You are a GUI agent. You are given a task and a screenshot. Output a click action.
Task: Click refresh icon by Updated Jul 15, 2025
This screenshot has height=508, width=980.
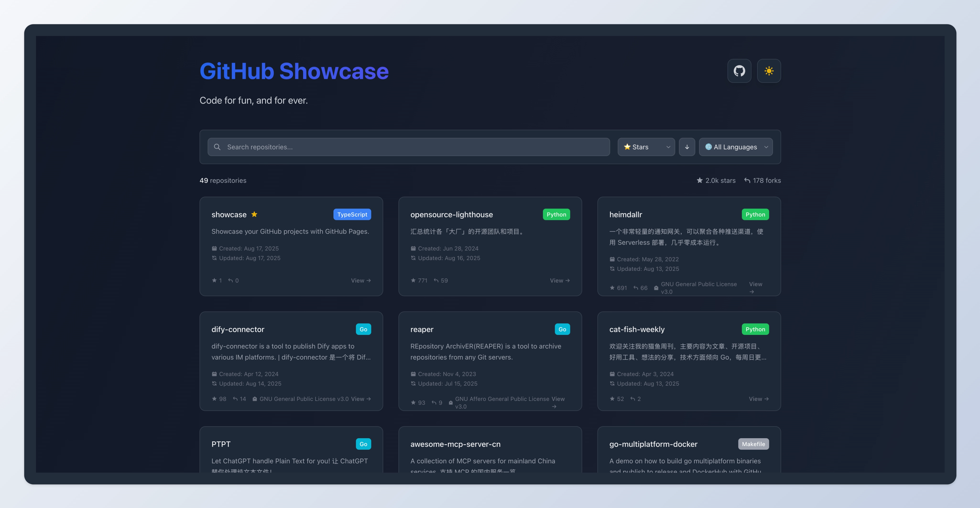pyautogui.click(x=413, y=383)
